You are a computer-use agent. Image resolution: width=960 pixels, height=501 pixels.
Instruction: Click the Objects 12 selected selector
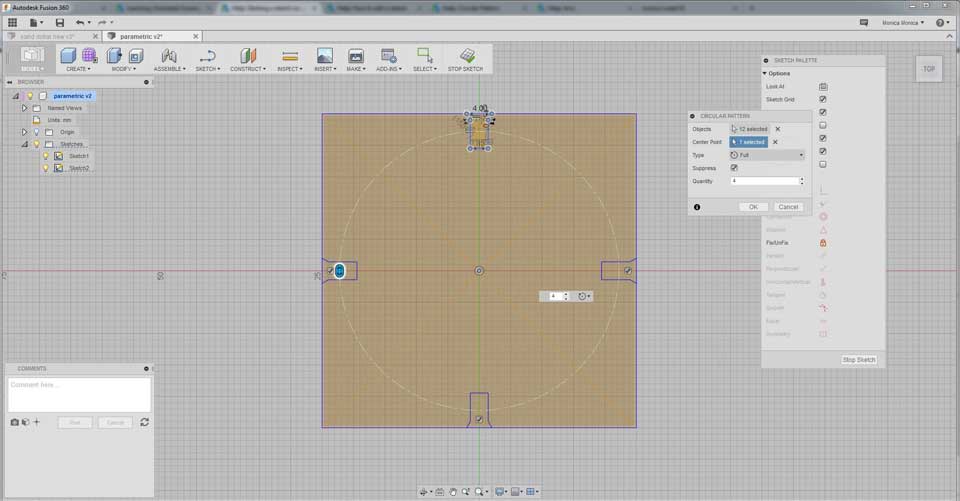pos(749,129)
